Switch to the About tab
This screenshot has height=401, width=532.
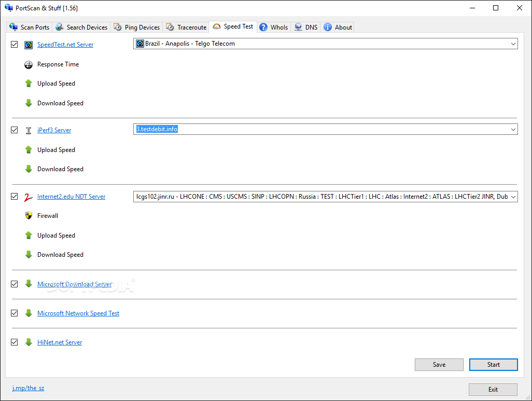(337, 27)
